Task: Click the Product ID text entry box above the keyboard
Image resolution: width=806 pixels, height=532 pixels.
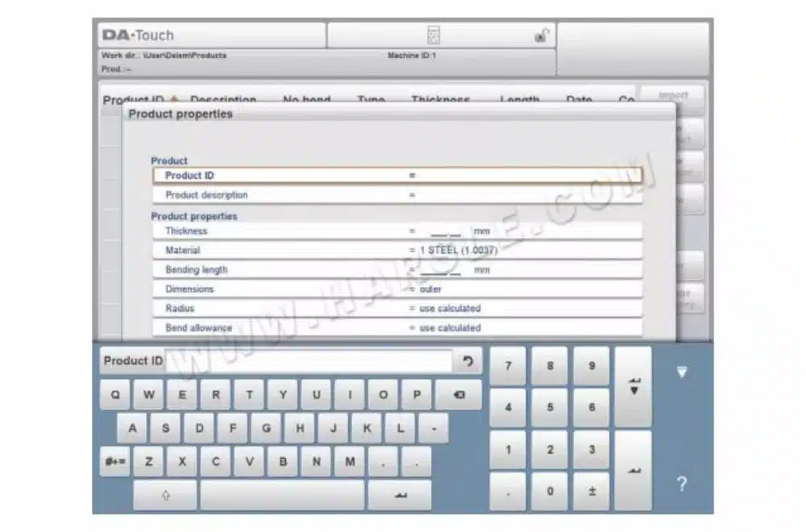Action: (x=309, y=361)
